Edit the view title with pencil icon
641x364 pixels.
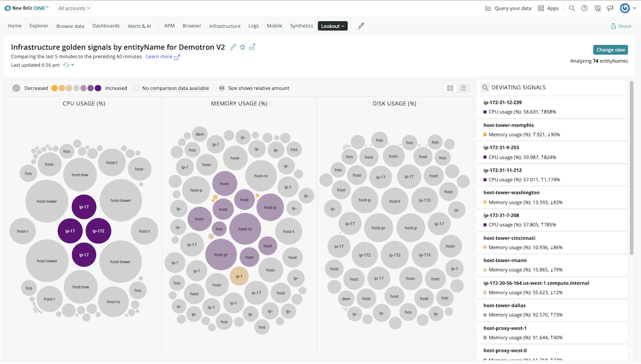tap(233, 47)
